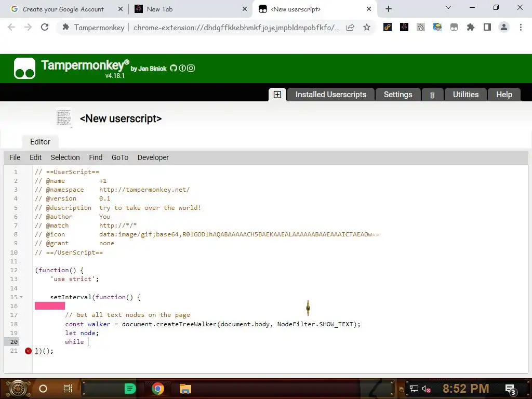Click the Cortana circle in taskbar
This screenshot has width=532, height=399.
click(43, 389)
